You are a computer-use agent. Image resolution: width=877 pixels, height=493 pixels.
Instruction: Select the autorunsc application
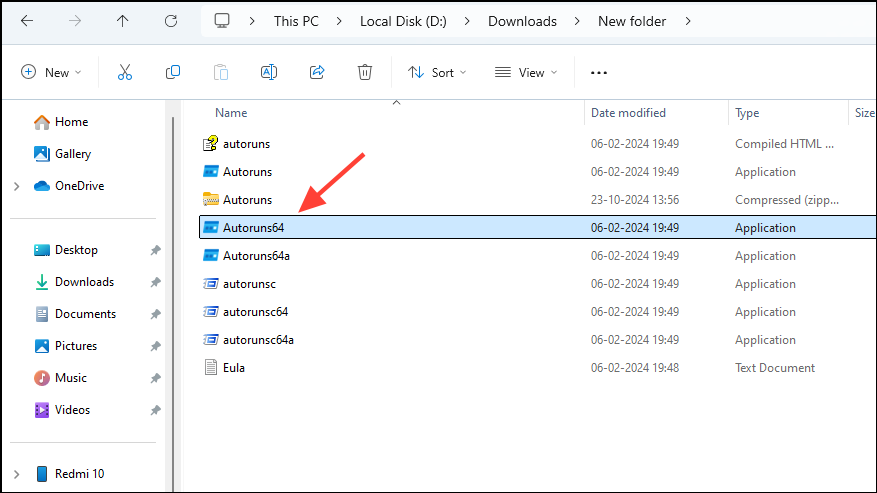point(537,284)
